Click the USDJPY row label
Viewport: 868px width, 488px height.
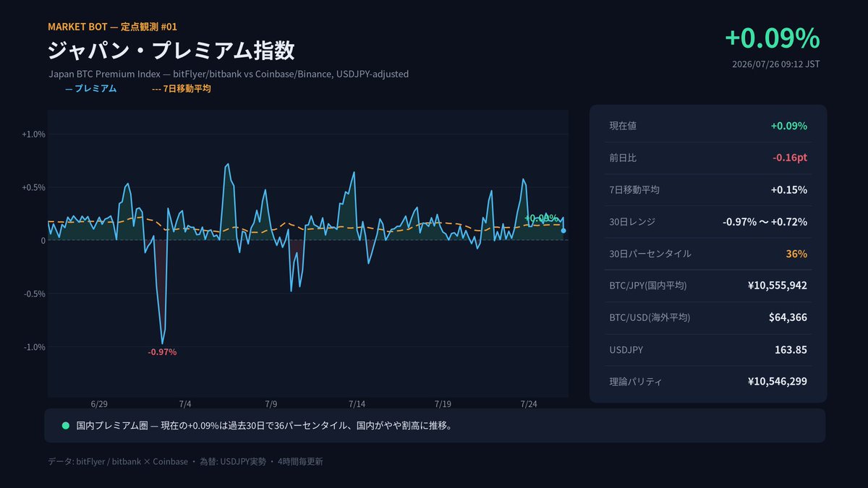click(x=626, y=350)
